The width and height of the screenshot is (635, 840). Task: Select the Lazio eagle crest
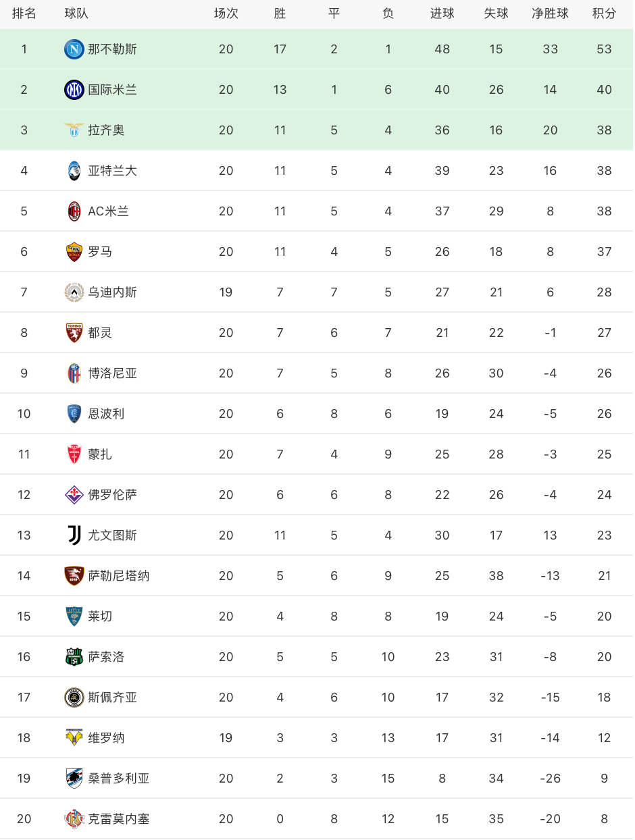point(74,130)
